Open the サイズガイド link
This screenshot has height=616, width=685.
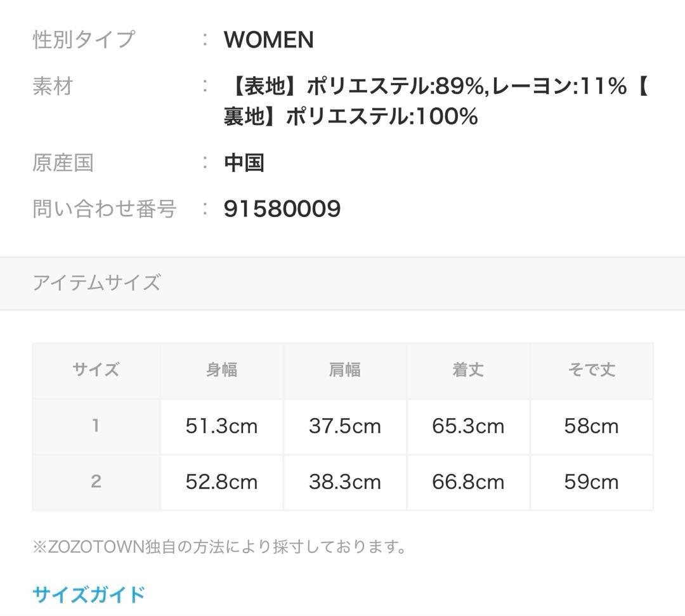pos(89,594)
